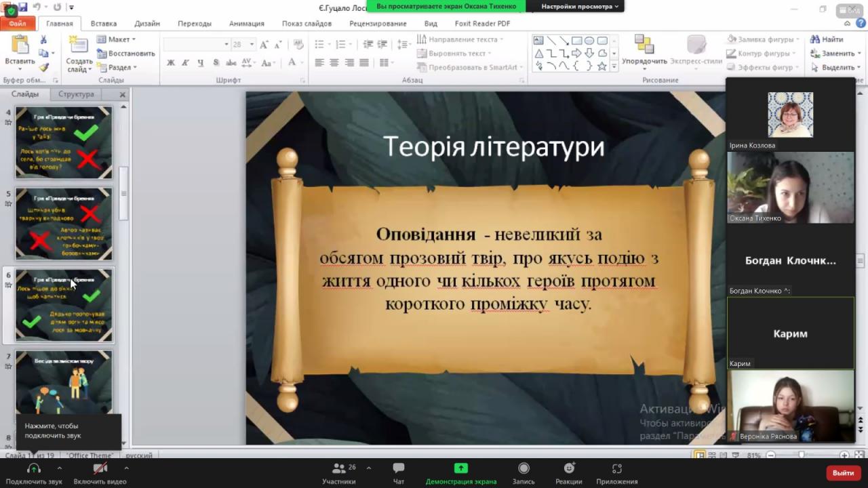The height and width of the screenshot is (488, 868).
Task: Click the Paste (Вставить) clipboard icon
Action: point(20,46)
